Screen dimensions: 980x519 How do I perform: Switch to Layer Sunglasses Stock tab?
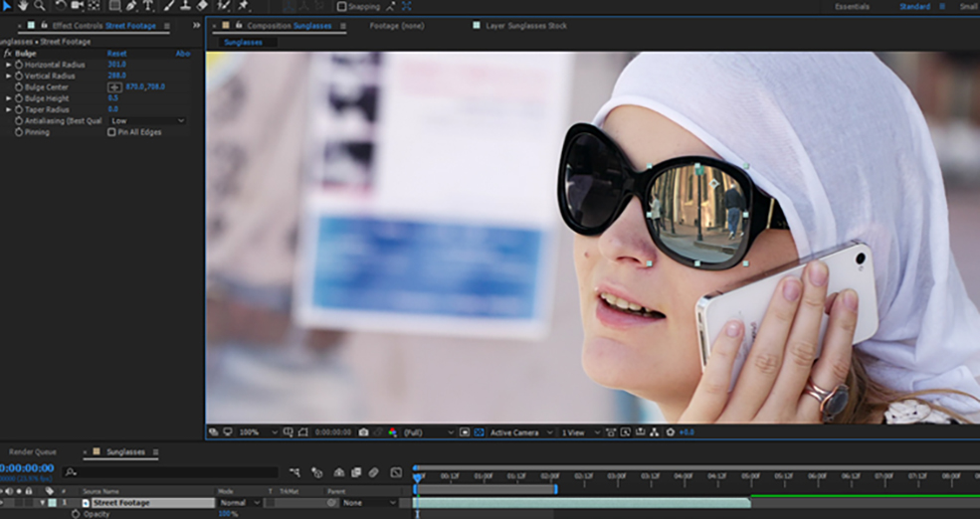(526, 26)
